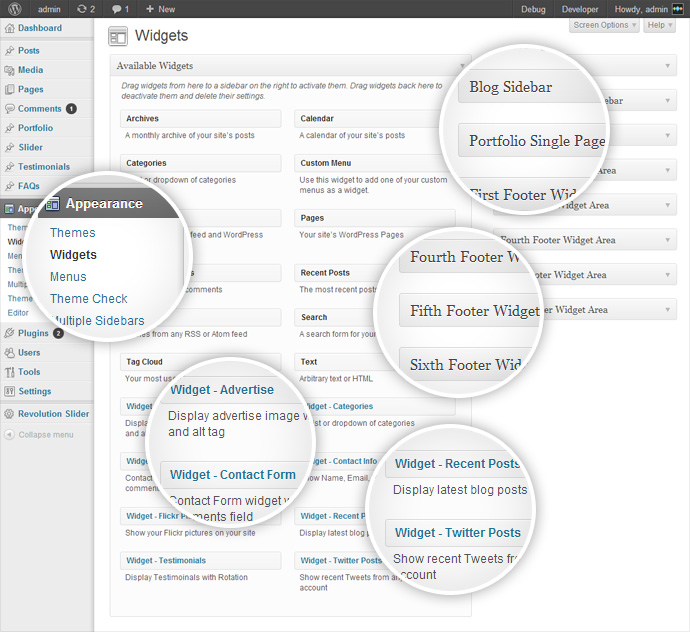Open the Howdy, admin account menu

638,9
